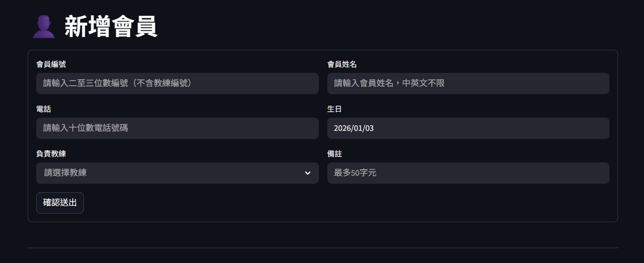Focus the 會員編號 number input field

177,84
